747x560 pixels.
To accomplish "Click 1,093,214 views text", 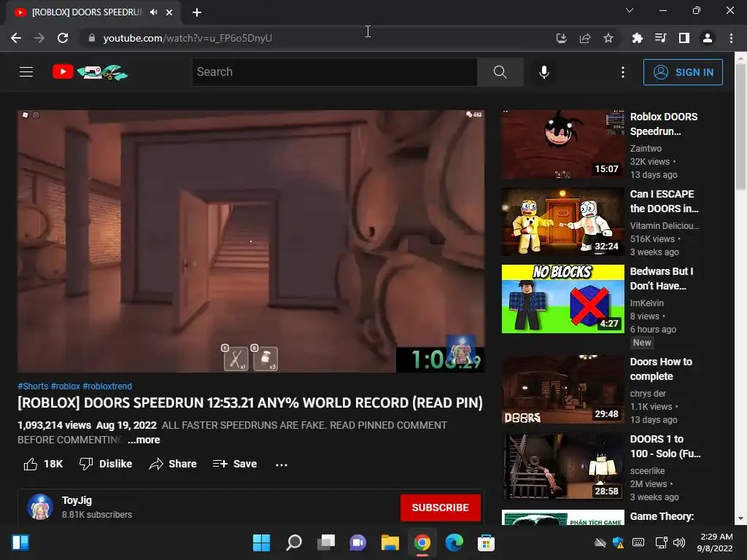I will pyautogui.click(x=54, y=425).
